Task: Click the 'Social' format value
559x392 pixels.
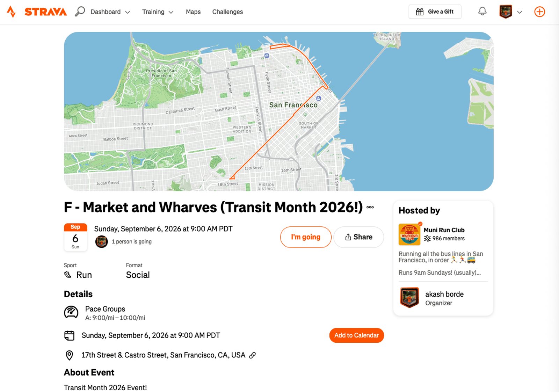Action: pos(138,275)
